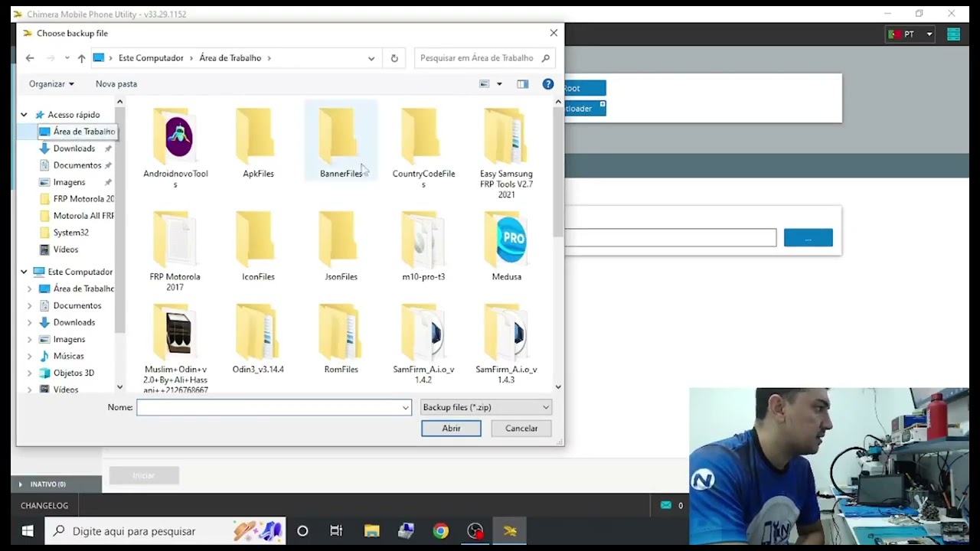Open the view options dropdown arrow
980x551 pixels.
coord(499,84)
